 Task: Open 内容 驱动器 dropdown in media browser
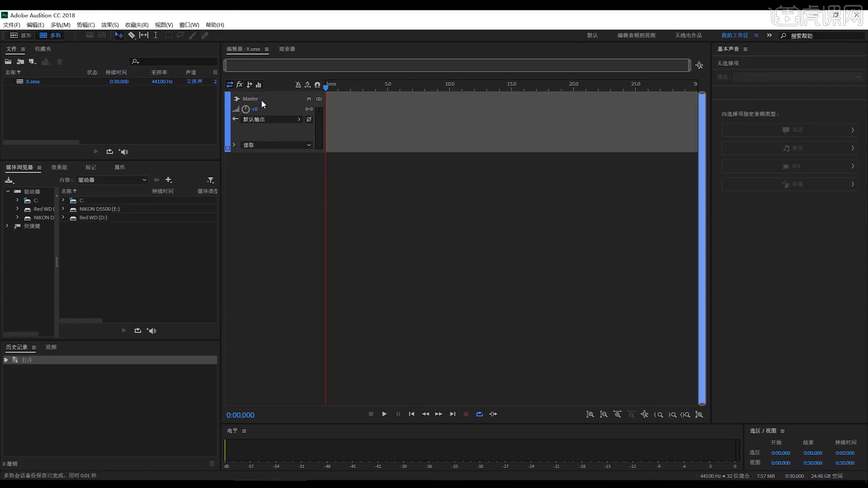point(112,180)
